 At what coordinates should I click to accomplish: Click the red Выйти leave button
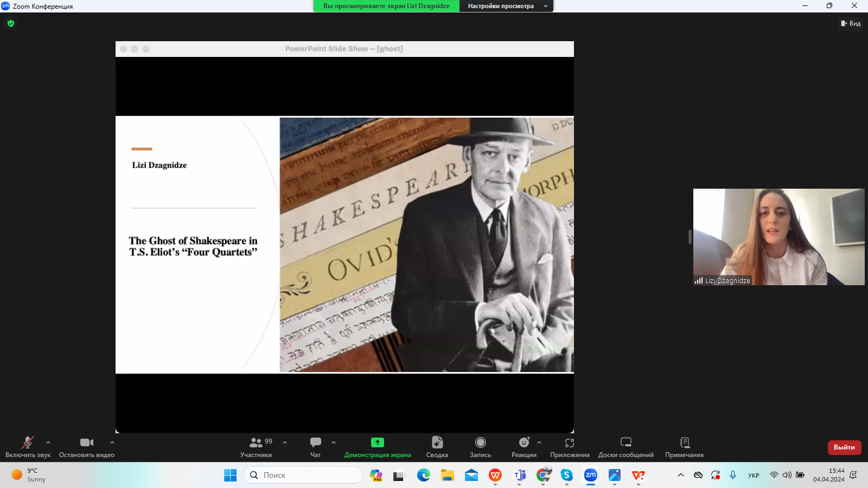[x=844, y=447]
